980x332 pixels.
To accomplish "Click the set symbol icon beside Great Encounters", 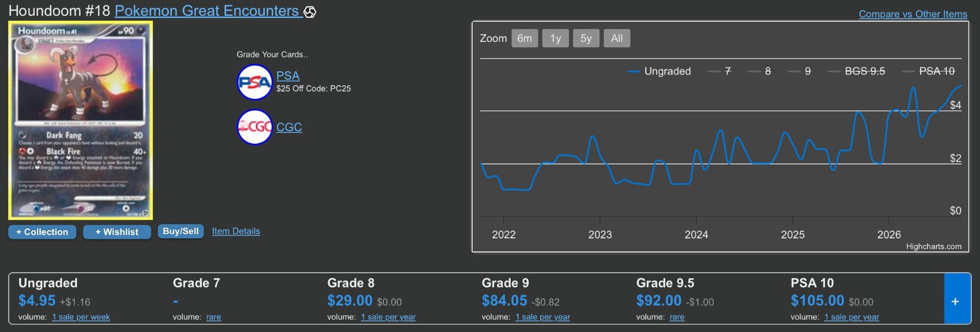I will [310, 11].
